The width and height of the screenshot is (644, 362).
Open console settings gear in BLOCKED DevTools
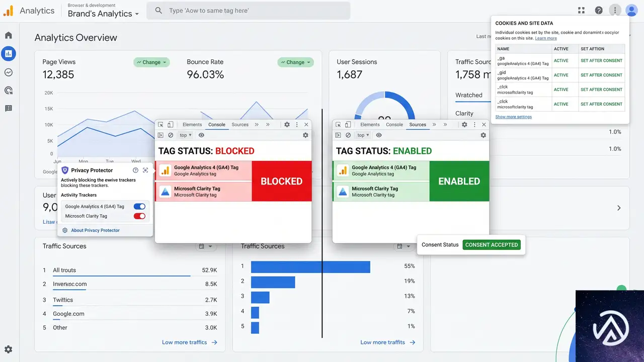pyautogui.click(x=305, y=135)
